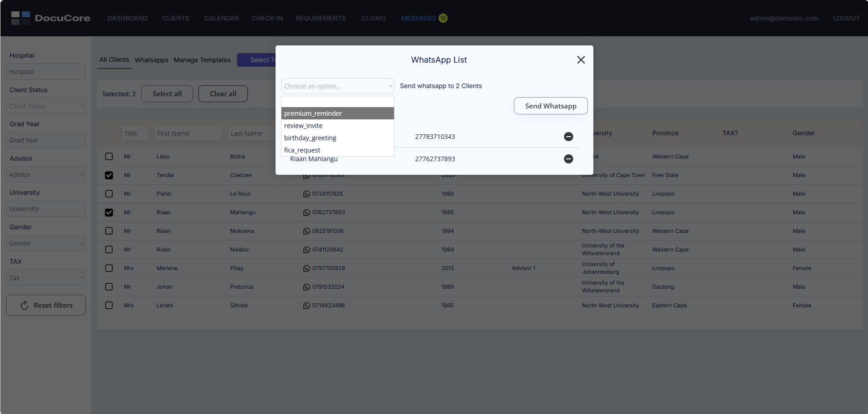
Task: Click the 'Eastern Cape' province cell
Action: pos(670,306)
